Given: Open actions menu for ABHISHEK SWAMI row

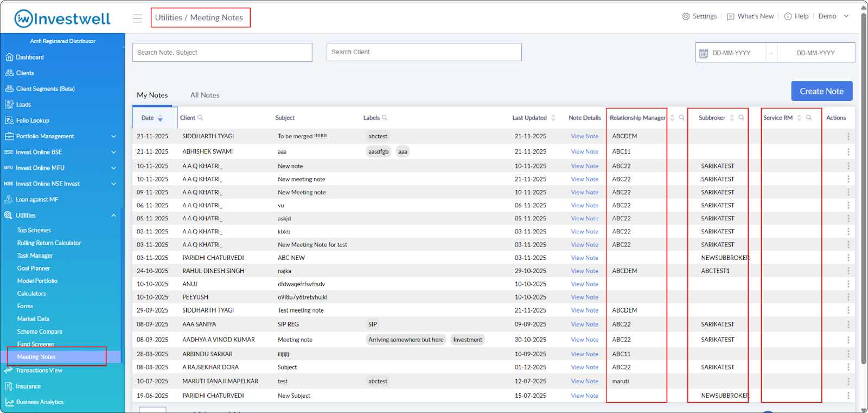Looking at the screenshot, I should 848,152.
